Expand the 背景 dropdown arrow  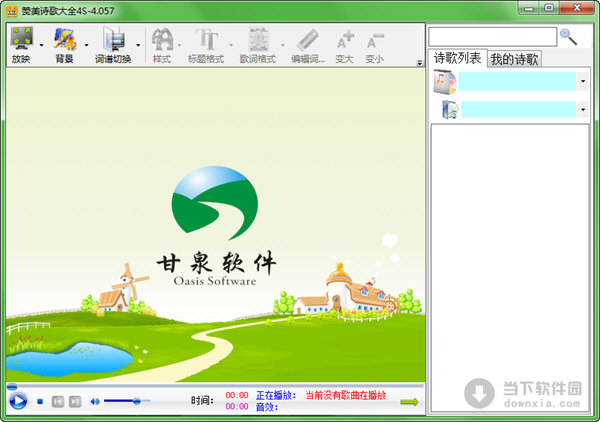coord(86,45)
